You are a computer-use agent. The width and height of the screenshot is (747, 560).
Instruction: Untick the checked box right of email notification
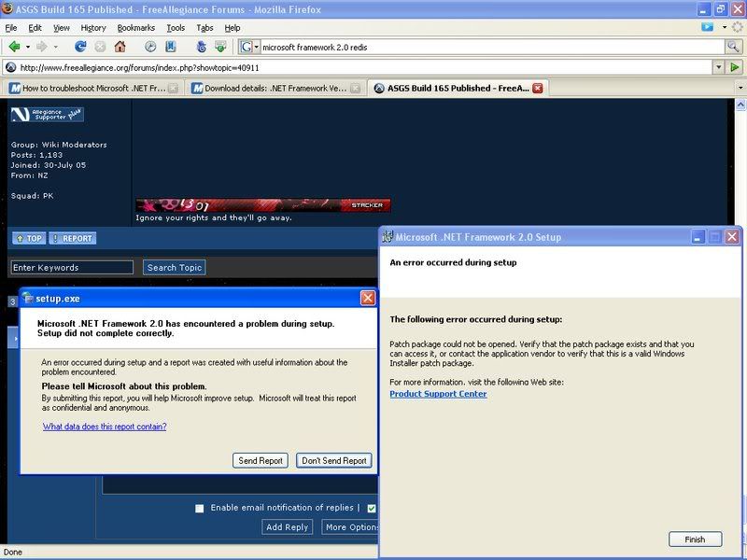click(372, 508)
